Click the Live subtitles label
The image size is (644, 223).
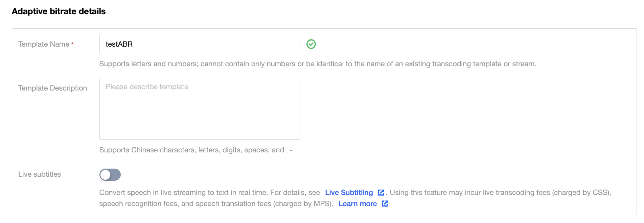40,174
